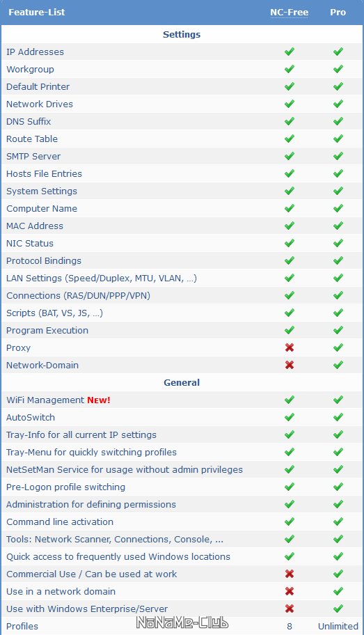Click the Pro checkmark for Proxy

(338, 347)
